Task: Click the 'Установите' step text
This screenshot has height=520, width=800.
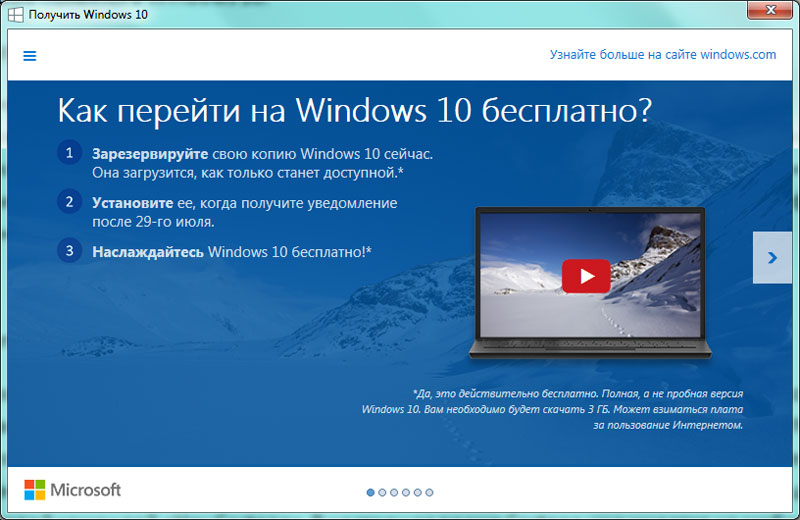Action: [x=133, y=203]
